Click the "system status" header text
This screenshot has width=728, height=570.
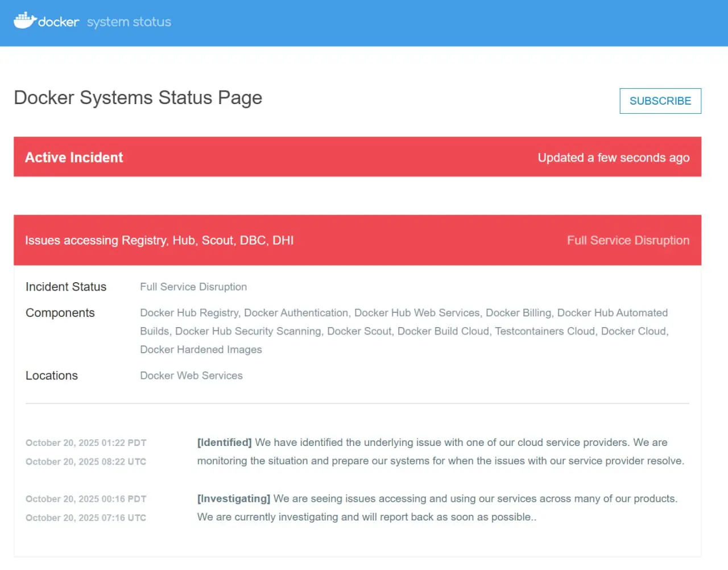[x=129, y=22]
